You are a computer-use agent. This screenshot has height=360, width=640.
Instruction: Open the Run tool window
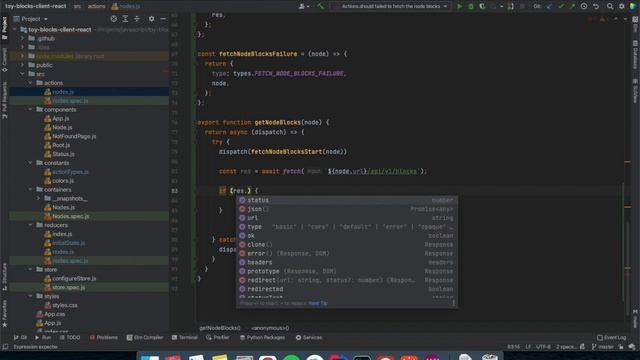point(43,338)
